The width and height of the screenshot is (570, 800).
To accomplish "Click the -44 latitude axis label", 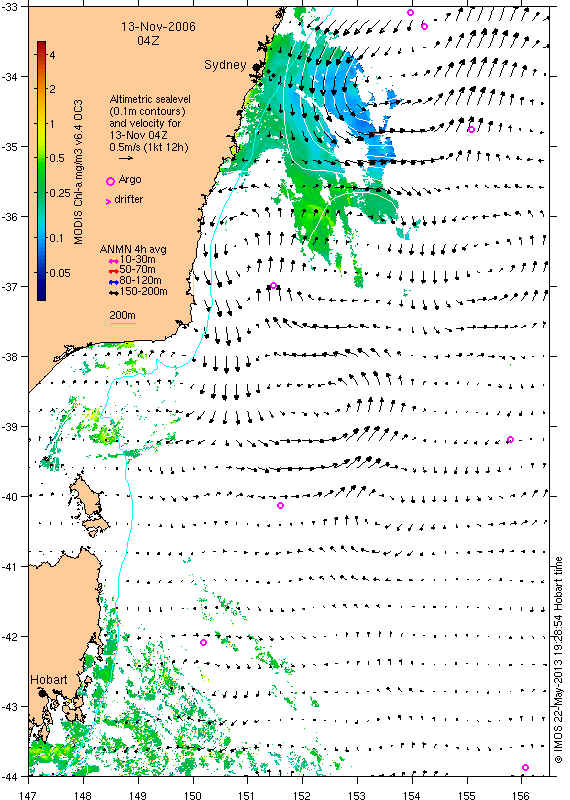I will coord(10,777).
